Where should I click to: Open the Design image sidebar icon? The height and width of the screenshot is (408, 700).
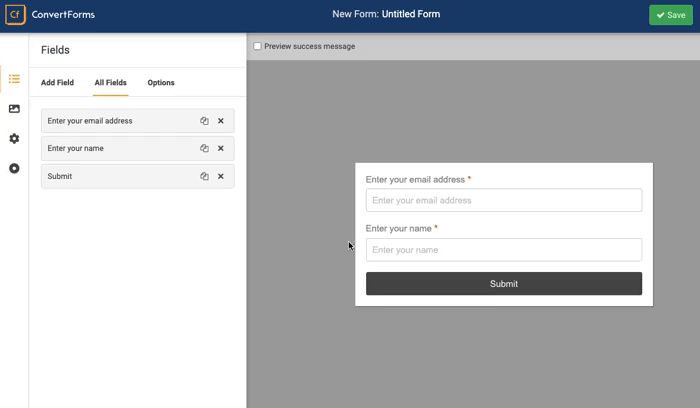[x=14, y=109]
